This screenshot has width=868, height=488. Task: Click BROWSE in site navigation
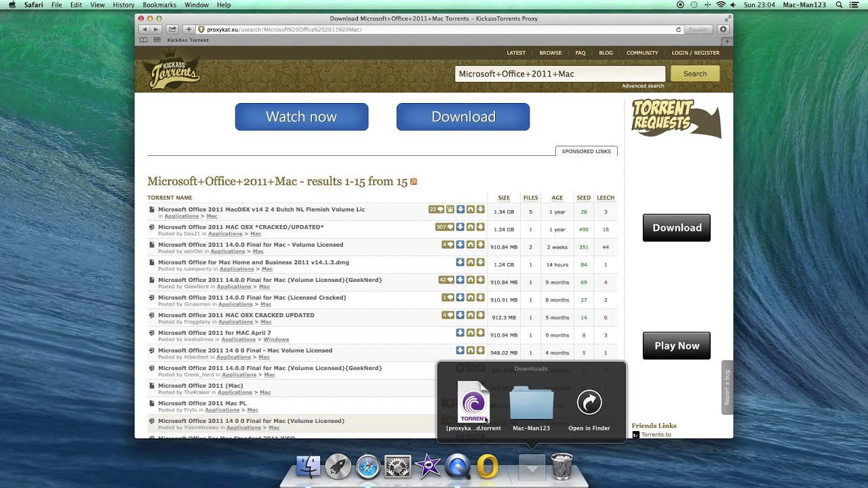pyautogui.click(x=551, y=53)
